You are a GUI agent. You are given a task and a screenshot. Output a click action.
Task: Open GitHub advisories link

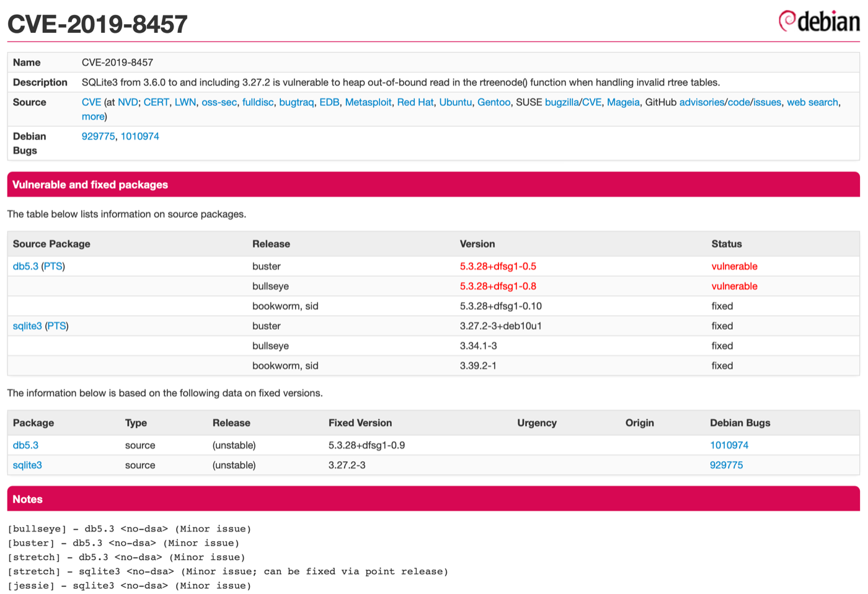point(702,102)
